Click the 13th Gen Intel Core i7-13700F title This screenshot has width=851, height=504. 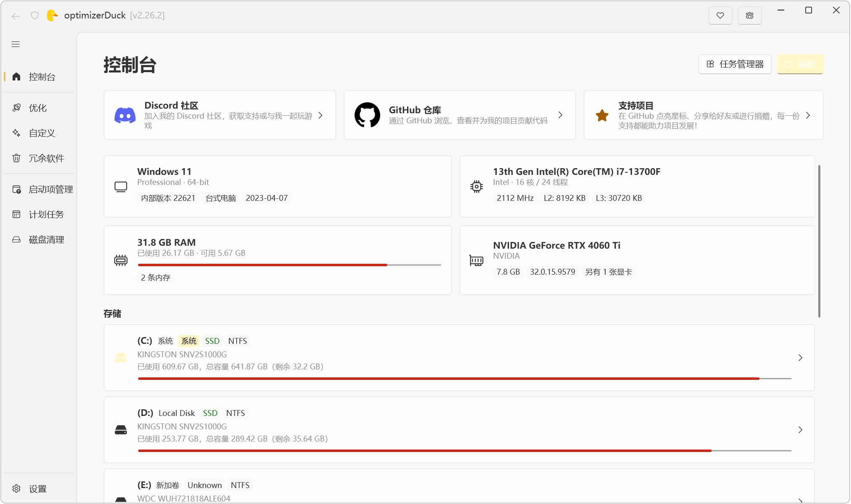pos(577,171)
